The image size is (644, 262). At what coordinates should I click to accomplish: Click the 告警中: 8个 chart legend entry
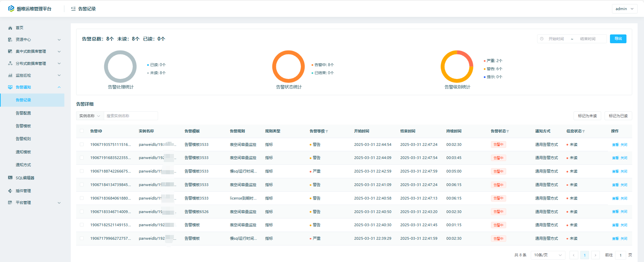pos(323,65)
